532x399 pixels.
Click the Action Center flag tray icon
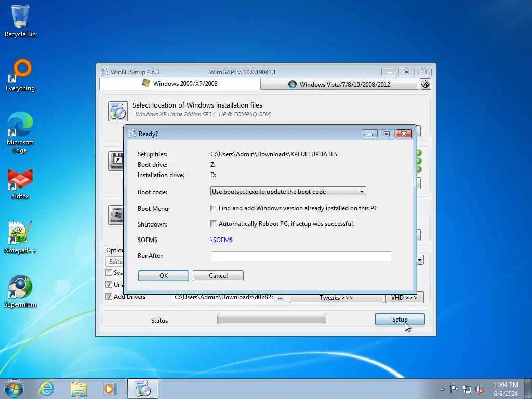[x=454, y=389]
